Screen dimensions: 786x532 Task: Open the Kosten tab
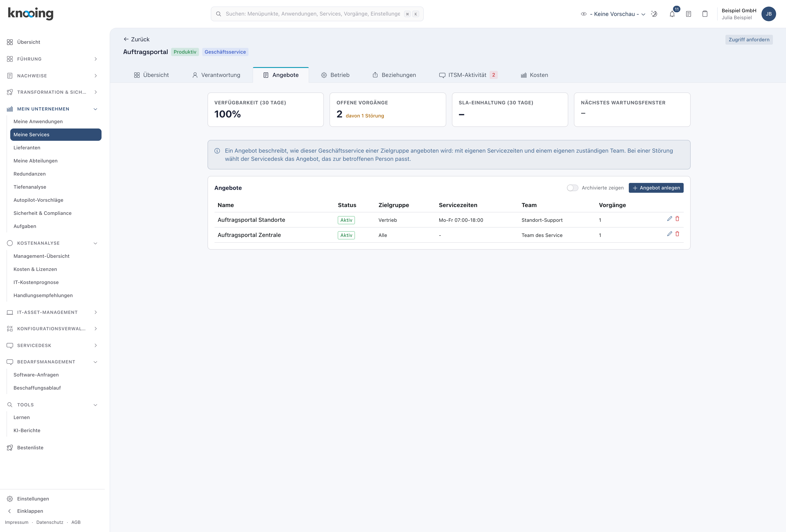point(534,75)
